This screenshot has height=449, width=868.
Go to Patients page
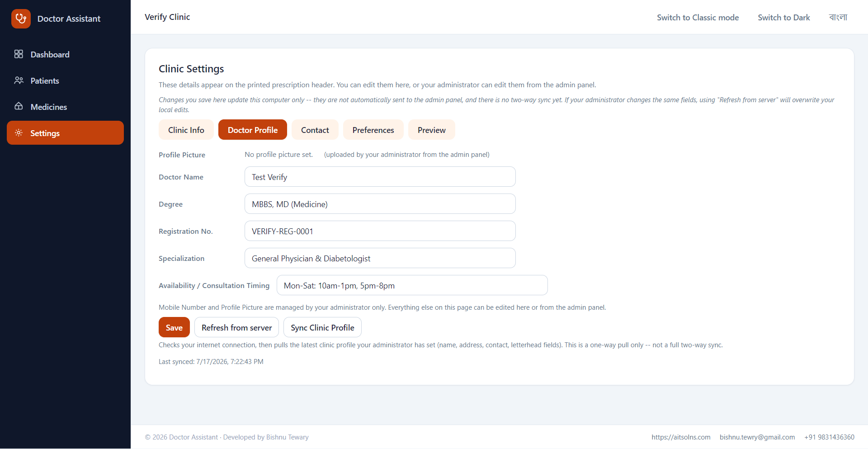tap(65, 80)
